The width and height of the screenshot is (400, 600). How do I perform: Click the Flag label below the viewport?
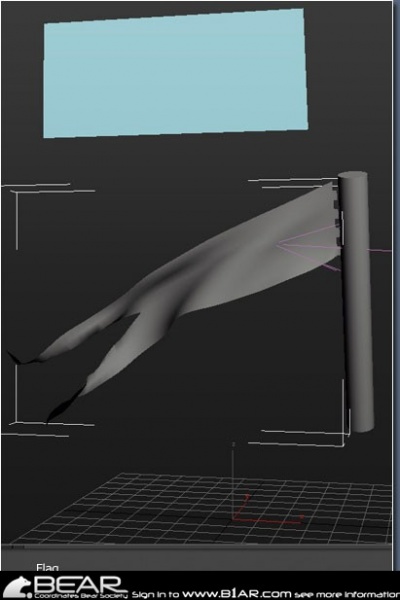(x=47, y=567)
